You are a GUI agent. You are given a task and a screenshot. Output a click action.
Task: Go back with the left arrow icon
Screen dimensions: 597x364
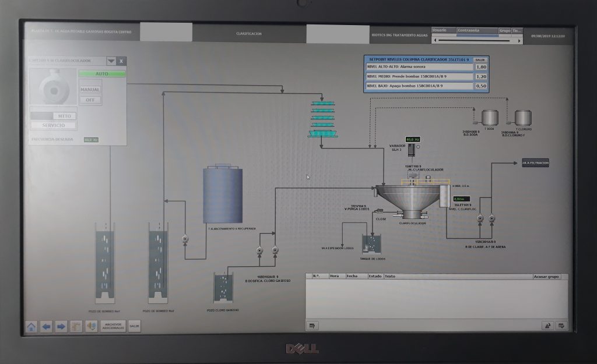[47, 326]
